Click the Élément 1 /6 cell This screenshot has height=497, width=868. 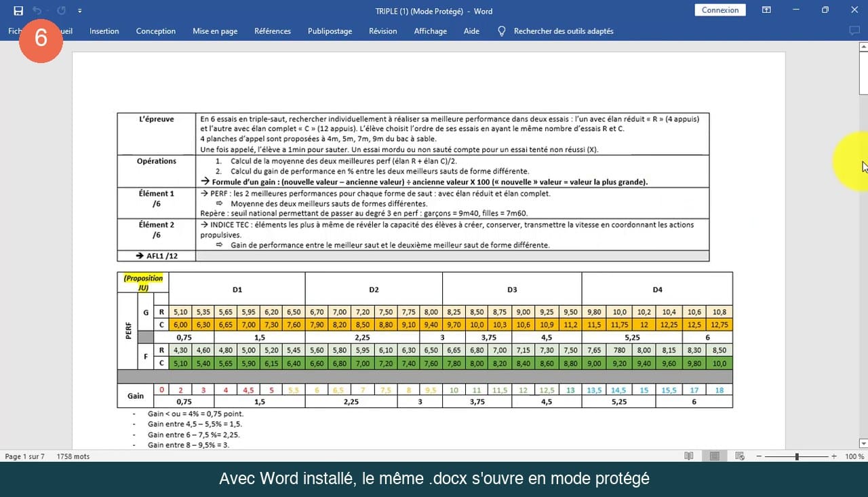coord(157,203)
